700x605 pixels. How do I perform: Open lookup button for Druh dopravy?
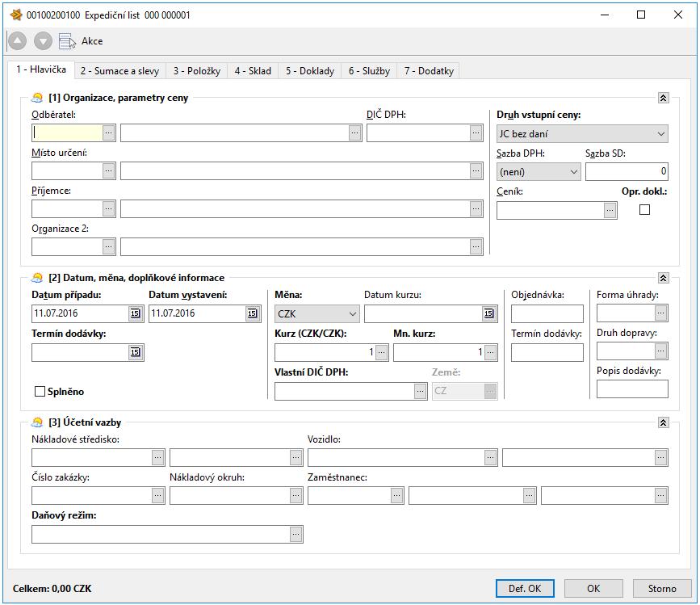pos(660,351)
